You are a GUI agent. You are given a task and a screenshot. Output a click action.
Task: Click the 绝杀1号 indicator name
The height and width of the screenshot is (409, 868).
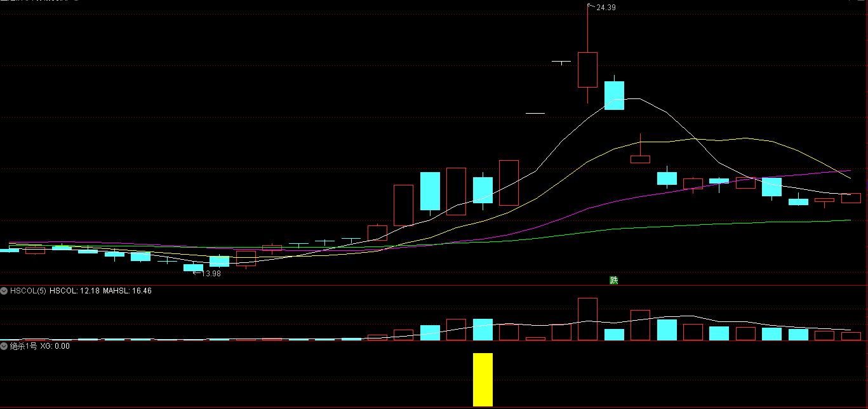click(x=23, y=347)
